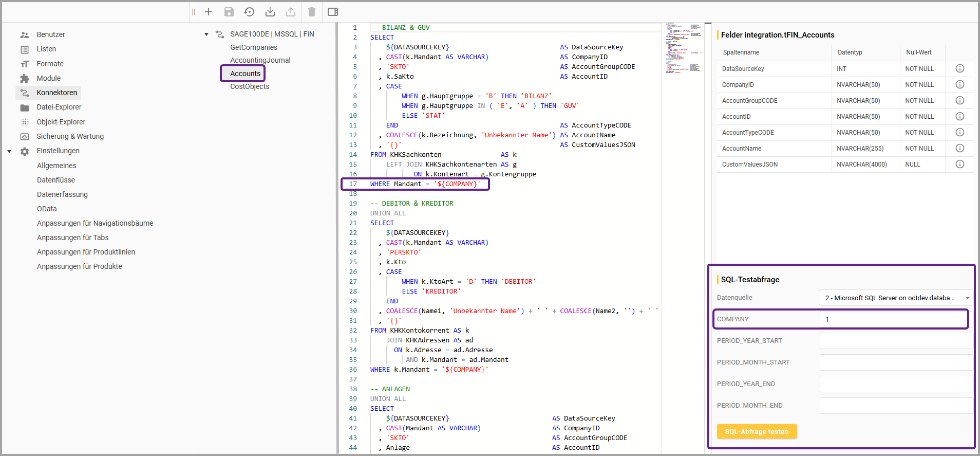Viewport: 980px width, 456px height.
Task: Click the floppy disk save icon
Action: point(229,12)
